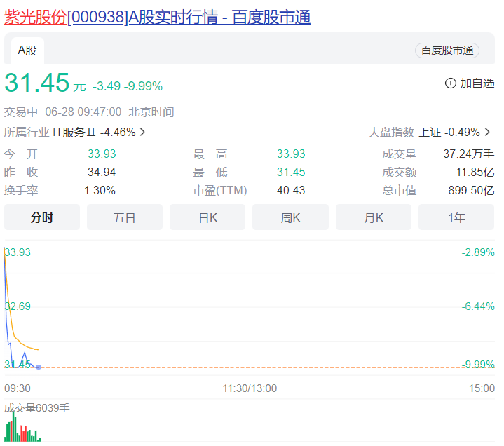
Task: Click the timestamp 06-28 09:47:00
Action: click(83, 112)
